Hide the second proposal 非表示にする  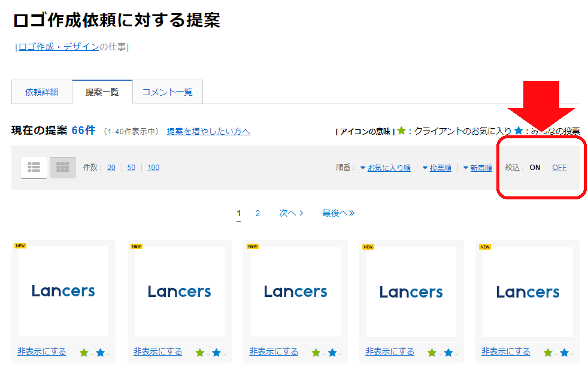pos(158,351)
